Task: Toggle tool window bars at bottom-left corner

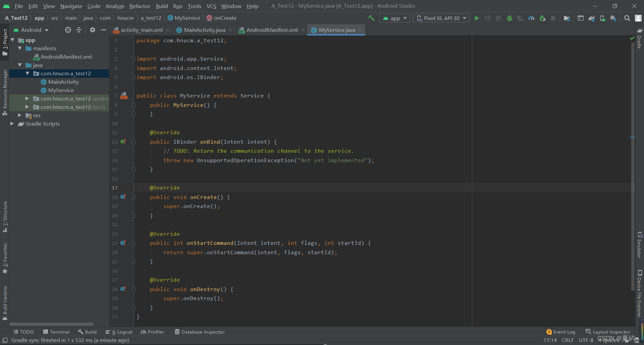Action: pos(5,340)
